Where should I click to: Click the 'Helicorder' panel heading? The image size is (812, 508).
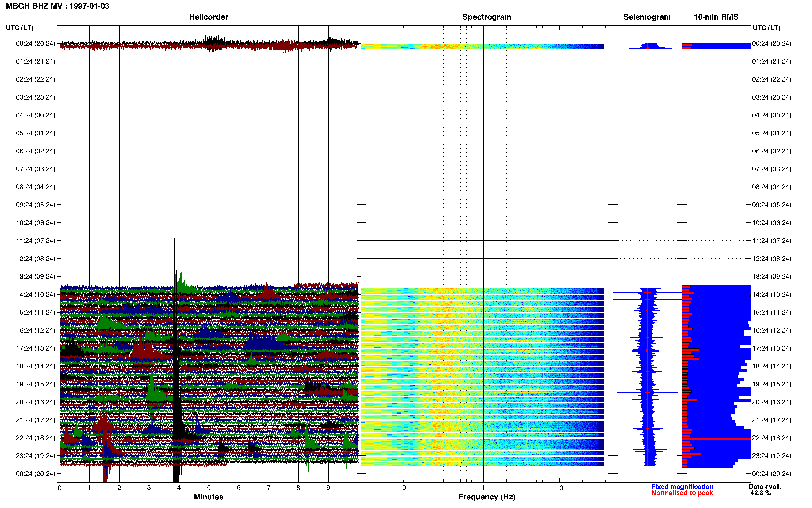(209, 17)
